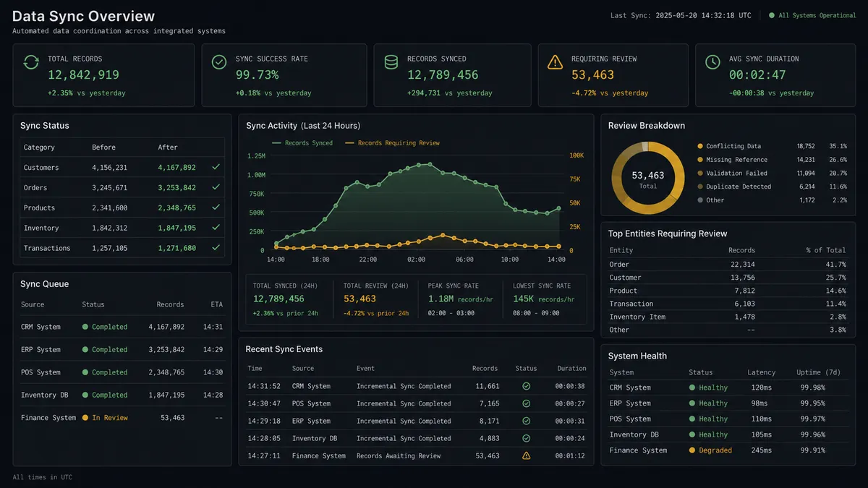Click the Order entity row in Top Entities
Image resolution: width=868 pixels, height=488 pixels.
[728, 265]
